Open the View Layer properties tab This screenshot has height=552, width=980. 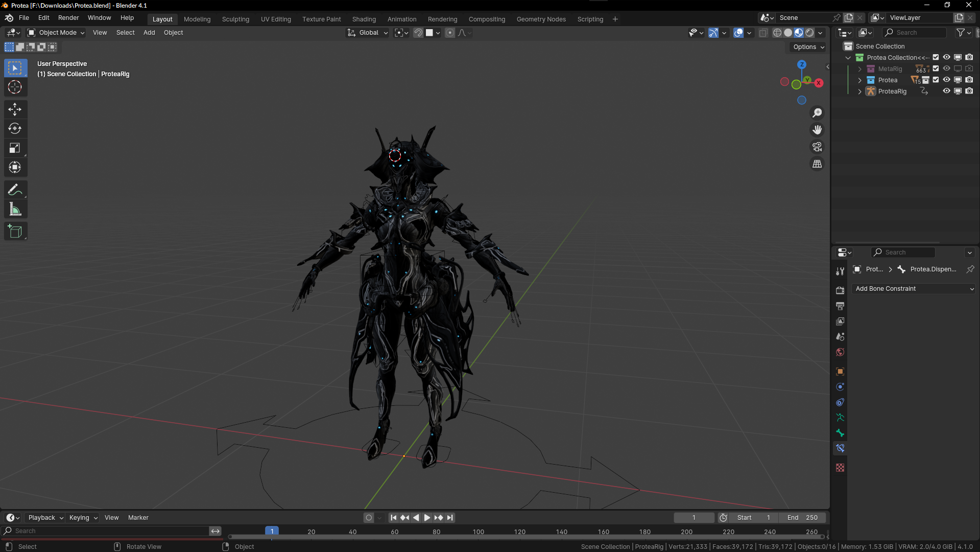[840, 321]
